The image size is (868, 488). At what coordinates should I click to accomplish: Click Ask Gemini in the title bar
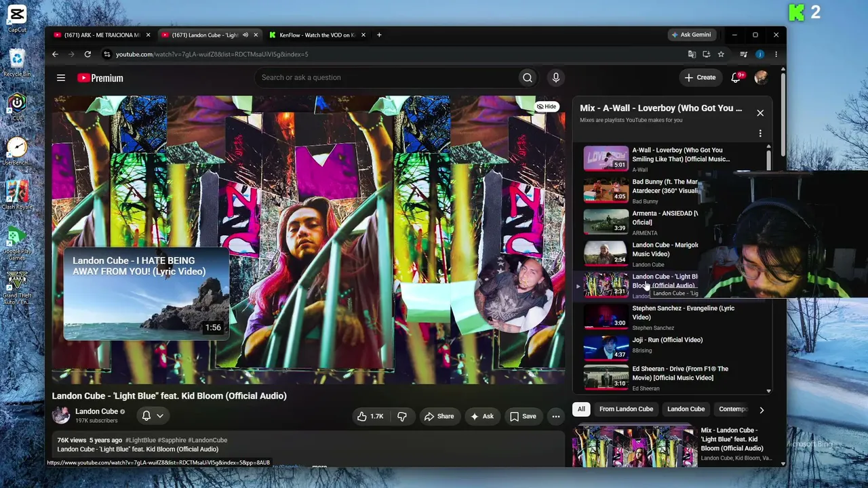tap(691, 35)
